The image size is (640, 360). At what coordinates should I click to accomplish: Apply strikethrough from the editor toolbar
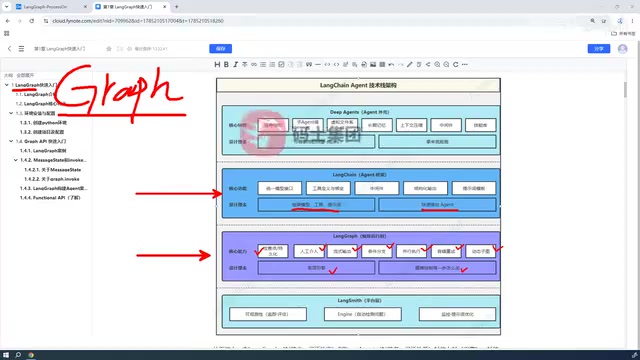tap(244, 64)
